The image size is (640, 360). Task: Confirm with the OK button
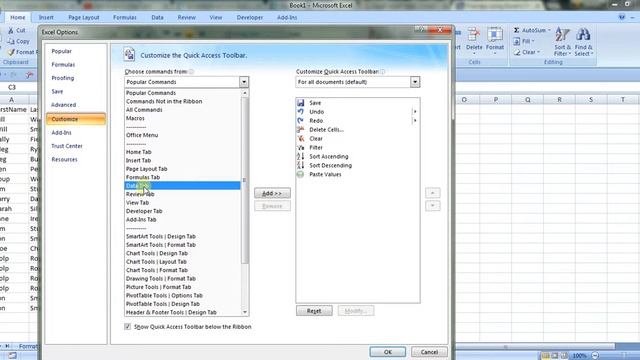tap(388, 352)
